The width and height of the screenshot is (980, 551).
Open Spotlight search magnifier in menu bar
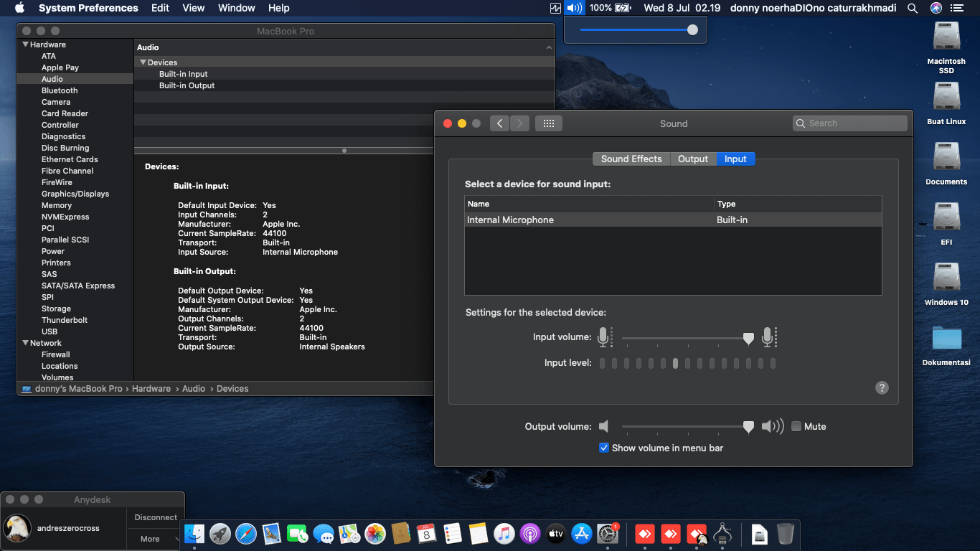click(913, 8)
